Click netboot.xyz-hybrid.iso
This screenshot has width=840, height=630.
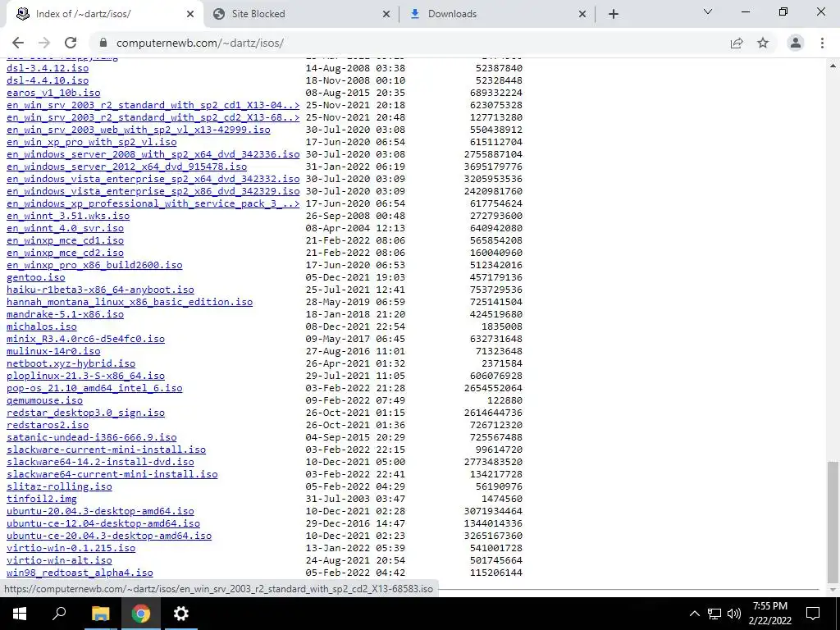[x=71, y=363]
